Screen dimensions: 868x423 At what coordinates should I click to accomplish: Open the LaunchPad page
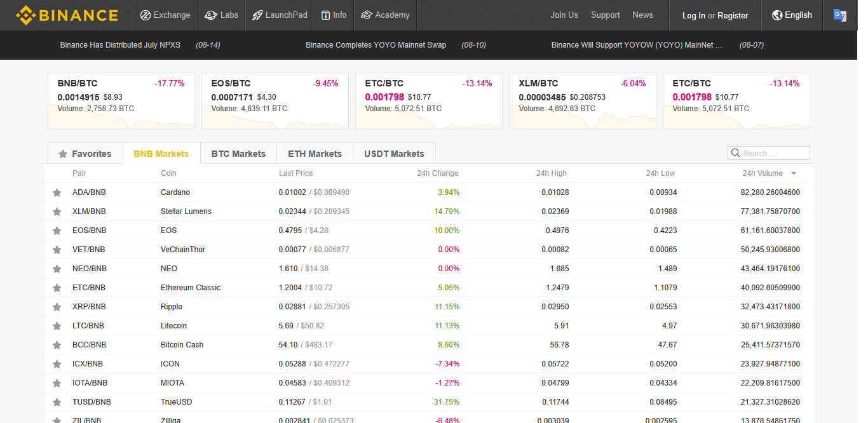click(x=280, y=15)
